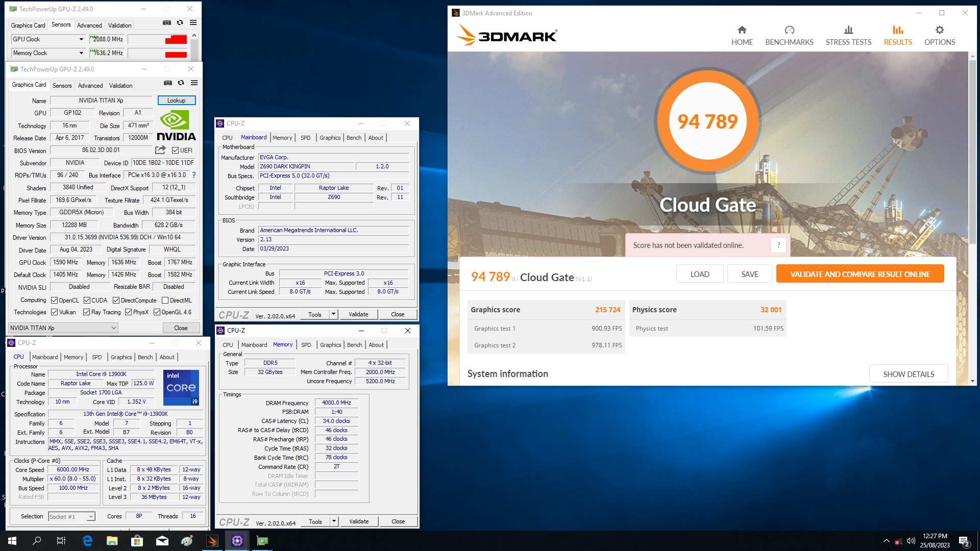This screenshot has height=551, width=980.
Task: Open the Memory Clock sensor dropdown
Action: coord(81,53)
